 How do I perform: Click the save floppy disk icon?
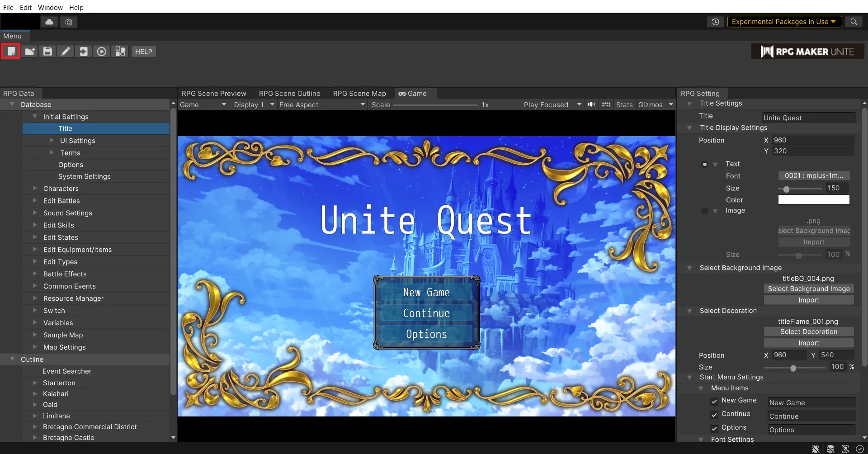(47, 52)
